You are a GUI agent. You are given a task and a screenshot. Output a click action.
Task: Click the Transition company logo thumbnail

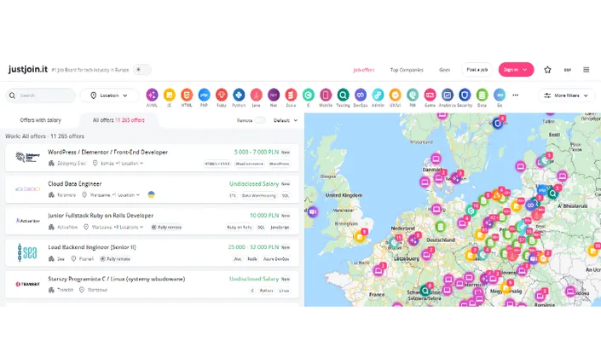(27, 285)
